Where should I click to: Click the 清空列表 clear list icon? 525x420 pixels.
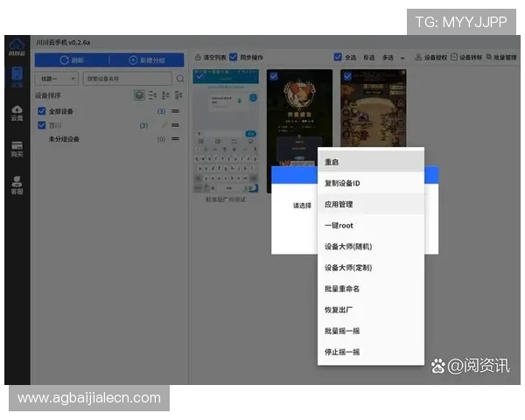[198, 57]
